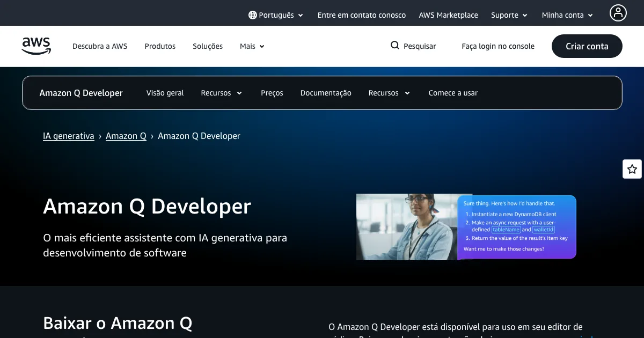The width and height of the screenshot is (644, 338).
Task: Expand Recursos dropdown beside Documentação
Action: [x=389, y=93]
